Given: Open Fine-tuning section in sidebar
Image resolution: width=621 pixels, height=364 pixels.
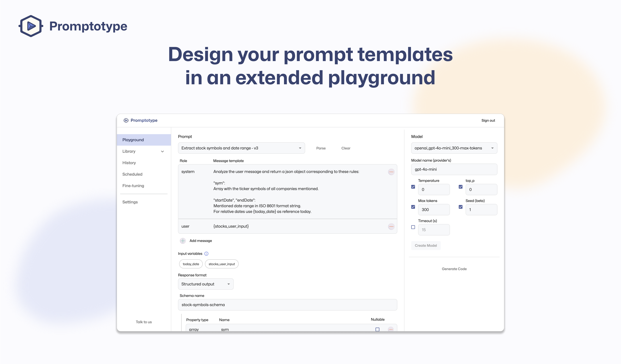Looking at the screenshot, I should 133,186.
